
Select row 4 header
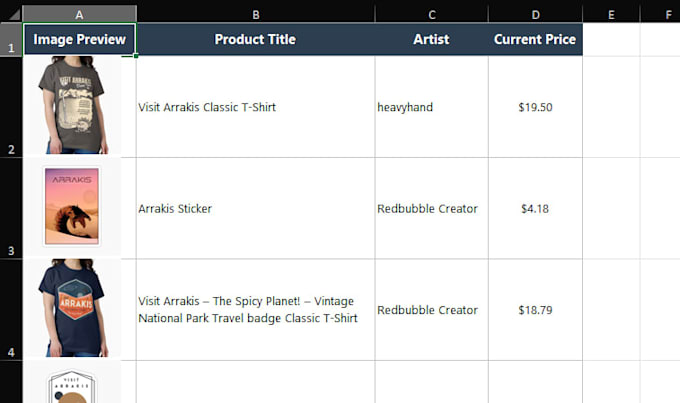tap(11, 310)
